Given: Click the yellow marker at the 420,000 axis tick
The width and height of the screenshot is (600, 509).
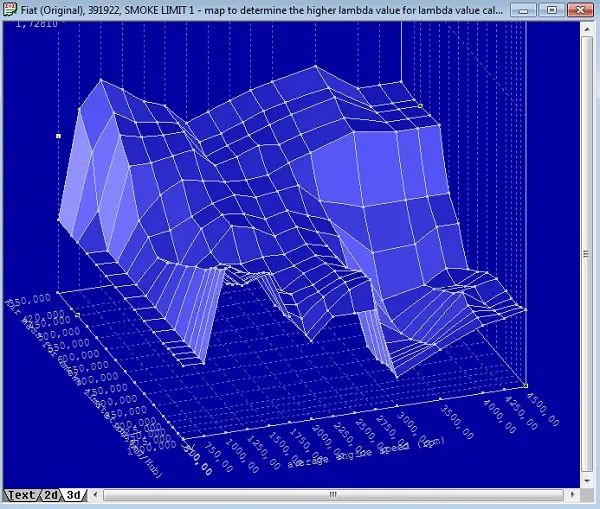Looking at the screenshot, I should (78, 314).
